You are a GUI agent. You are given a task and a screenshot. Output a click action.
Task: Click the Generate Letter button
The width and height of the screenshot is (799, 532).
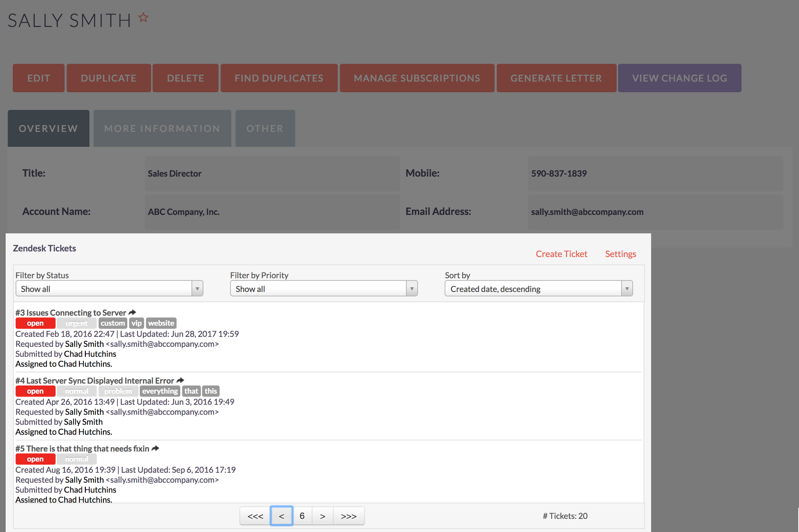point(556,78)
